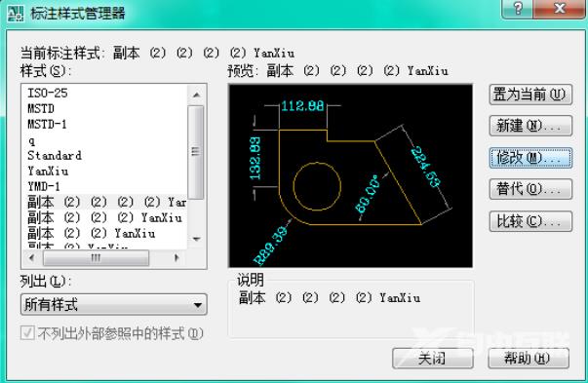Click the styles list up arrow
Image resolution: width=588 pixels, height=383 pixels.
(x=196, y=95)
